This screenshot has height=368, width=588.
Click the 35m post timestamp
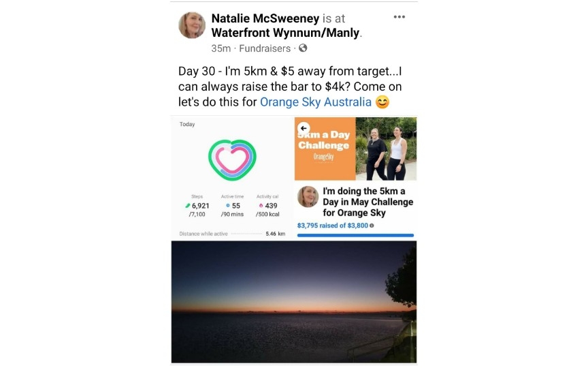[221, 48]
